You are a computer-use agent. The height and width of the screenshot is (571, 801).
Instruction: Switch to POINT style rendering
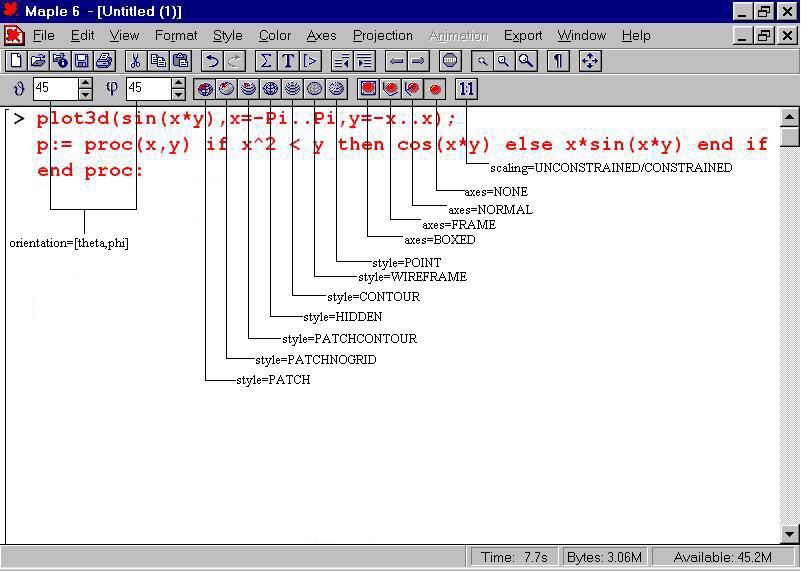[336, 89]
